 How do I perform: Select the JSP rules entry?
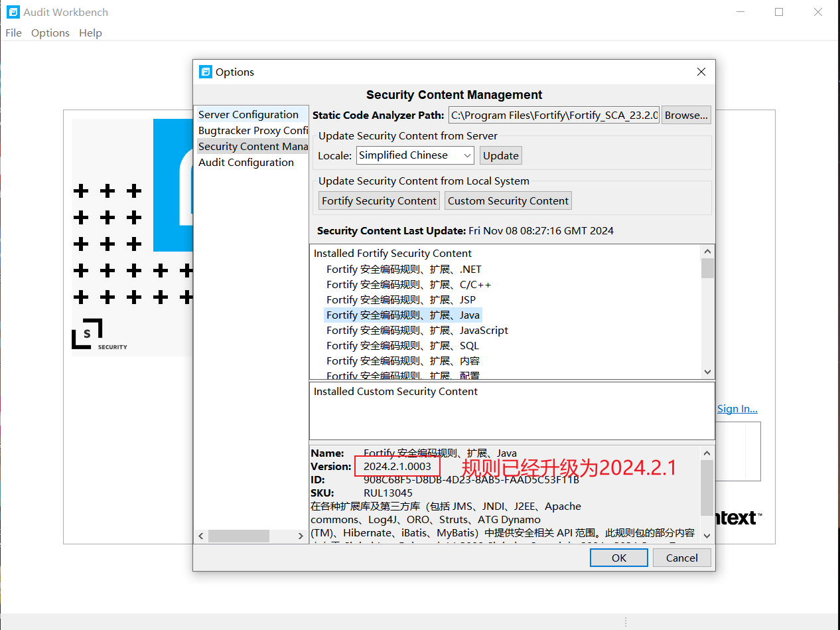[x=401, y=299]
